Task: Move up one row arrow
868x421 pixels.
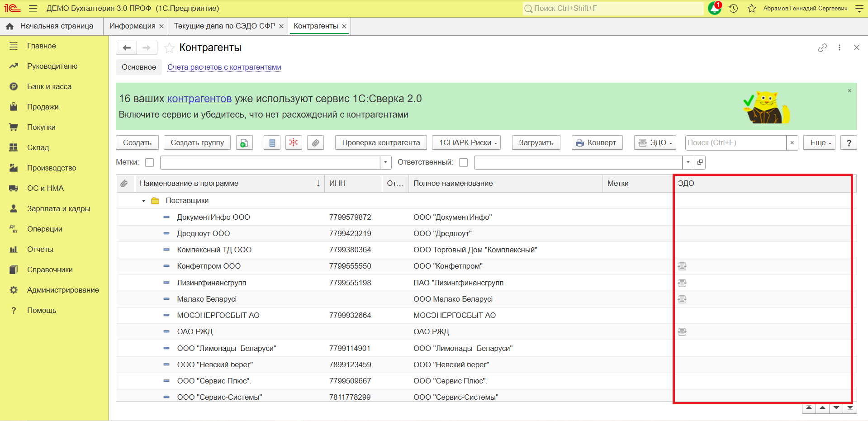Action: (x=822, y=408)
